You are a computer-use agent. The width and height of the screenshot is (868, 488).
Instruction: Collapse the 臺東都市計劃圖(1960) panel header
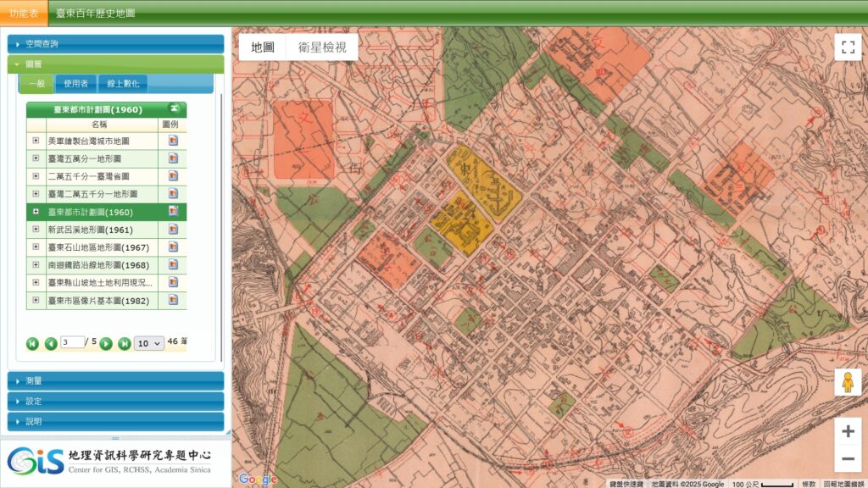click(x=174, y=109)
